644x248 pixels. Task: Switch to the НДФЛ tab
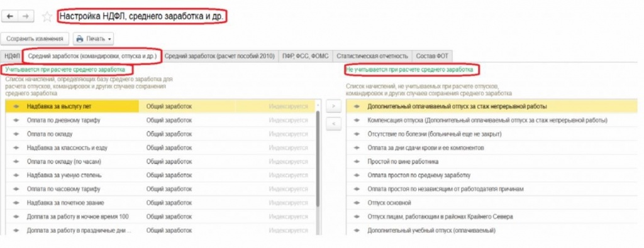point(12,56)
